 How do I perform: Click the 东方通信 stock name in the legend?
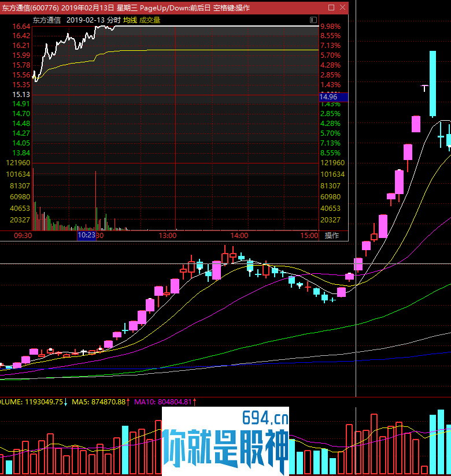[x=47, y=20]
